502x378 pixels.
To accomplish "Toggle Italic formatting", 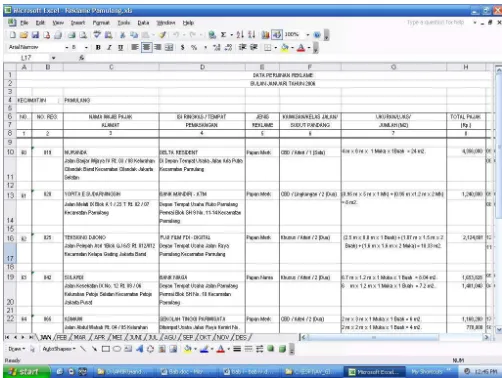I will click(109, 48).
